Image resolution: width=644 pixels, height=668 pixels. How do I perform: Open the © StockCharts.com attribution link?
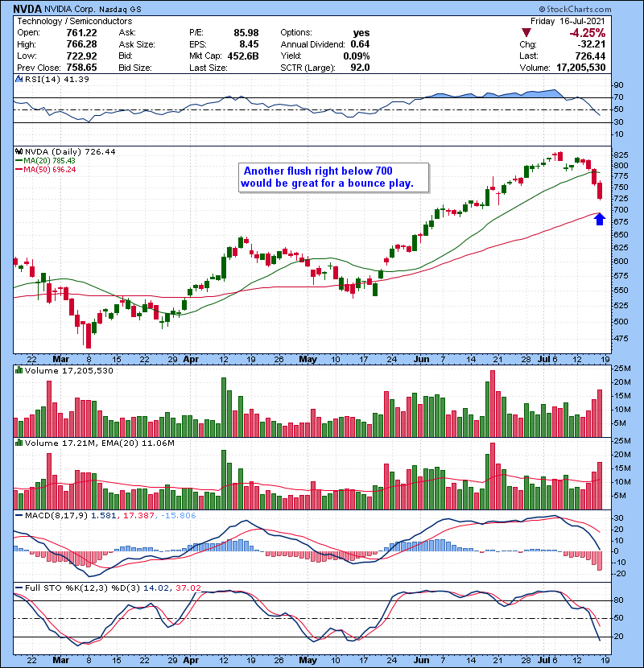point(575,9)
